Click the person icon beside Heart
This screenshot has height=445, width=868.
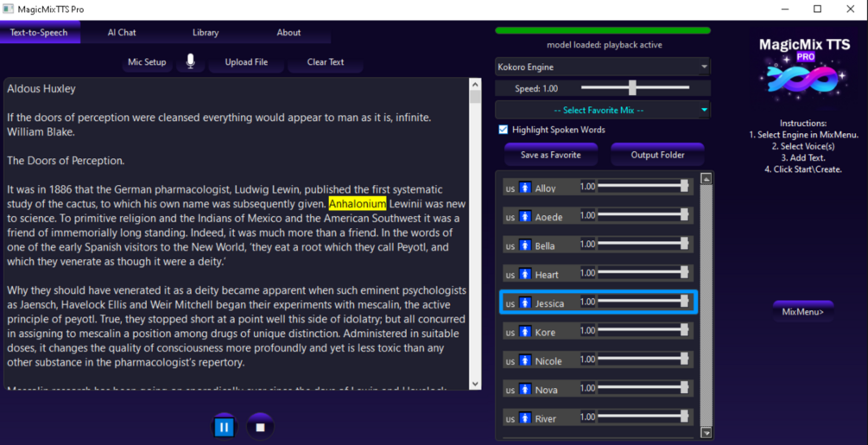click(525, 274)
